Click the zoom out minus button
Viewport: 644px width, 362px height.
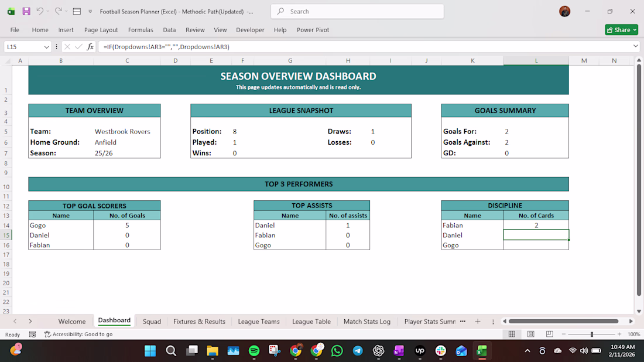(564, 334)
